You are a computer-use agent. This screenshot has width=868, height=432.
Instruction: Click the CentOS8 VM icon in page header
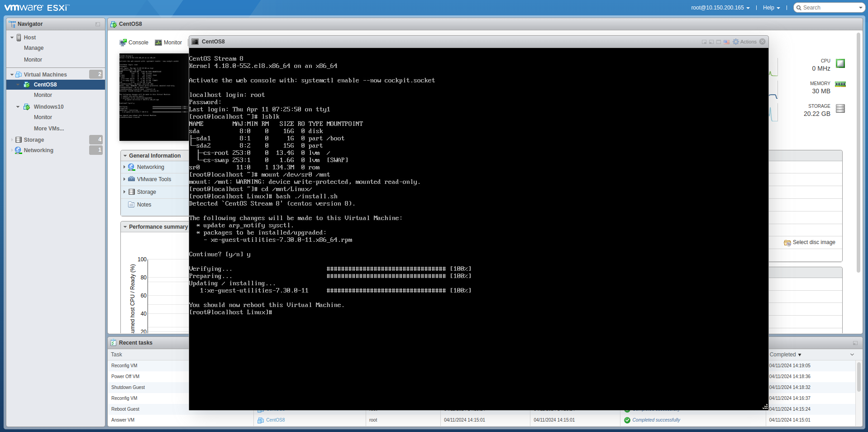pyautogui.click(x=114, y=24)
